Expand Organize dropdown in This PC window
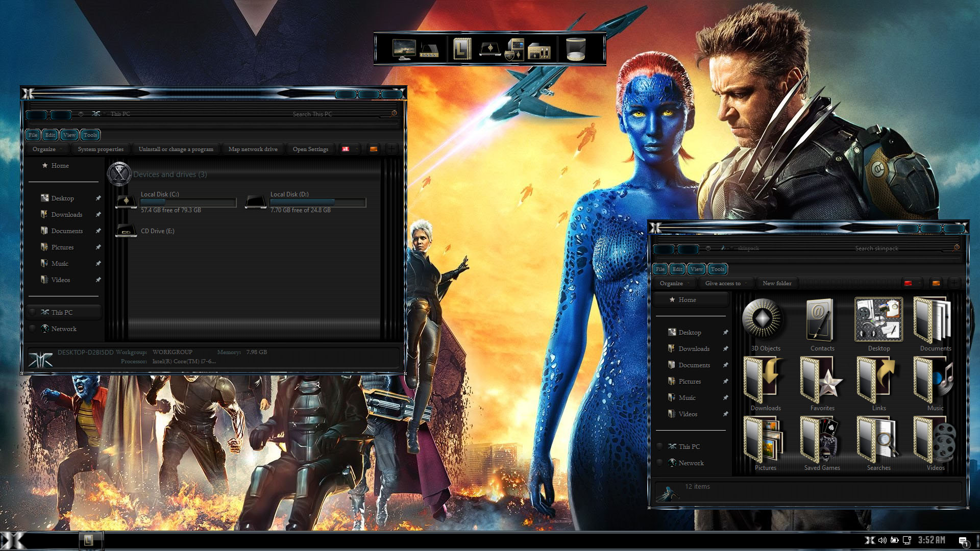Screen dimensions: 980x551 (x=46, y=149)
